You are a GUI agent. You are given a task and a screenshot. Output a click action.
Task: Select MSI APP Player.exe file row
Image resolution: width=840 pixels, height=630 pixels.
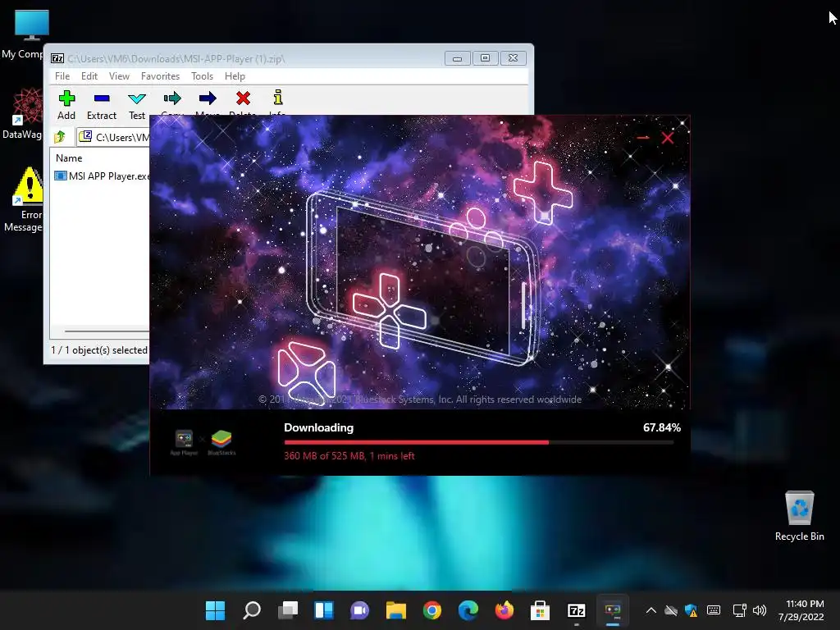102,176
